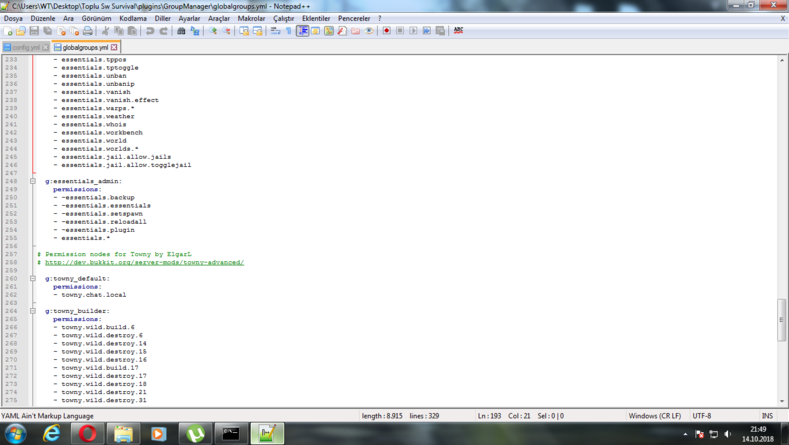
Task: Cut selection with scissors icon
Action: coord(105,31)
